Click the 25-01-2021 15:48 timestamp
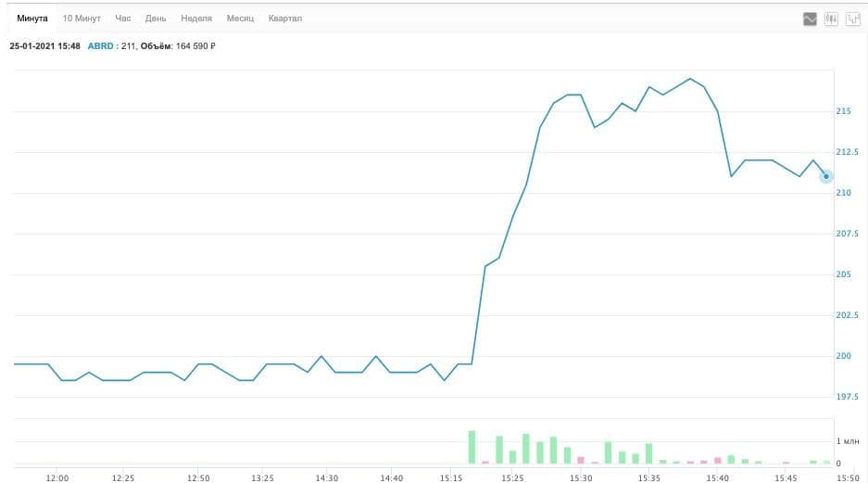The width and height of the screenshot is (868, 483). [44, 46]
